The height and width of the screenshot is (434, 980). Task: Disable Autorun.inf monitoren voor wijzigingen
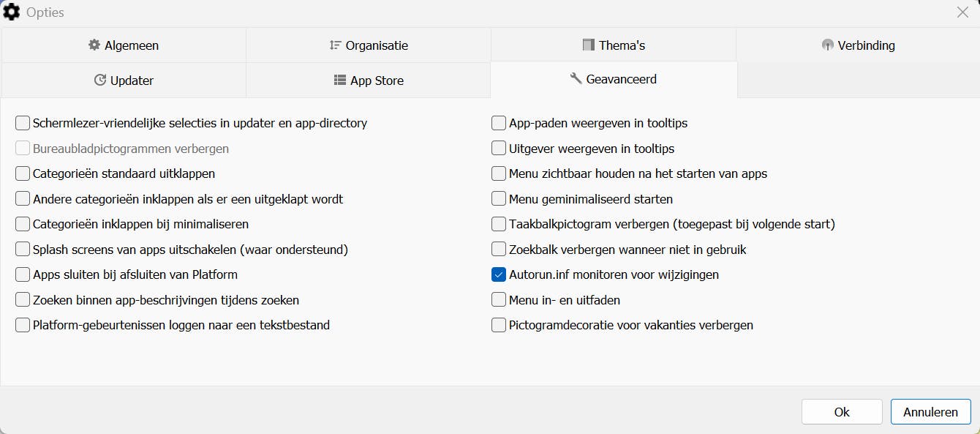pos(499,274)
